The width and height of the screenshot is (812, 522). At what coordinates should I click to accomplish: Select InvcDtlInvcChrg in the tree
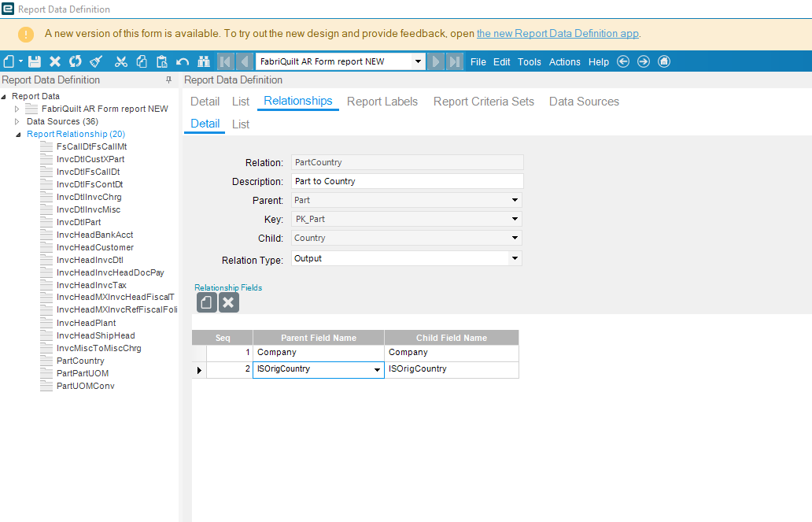[x=89, y=197]
